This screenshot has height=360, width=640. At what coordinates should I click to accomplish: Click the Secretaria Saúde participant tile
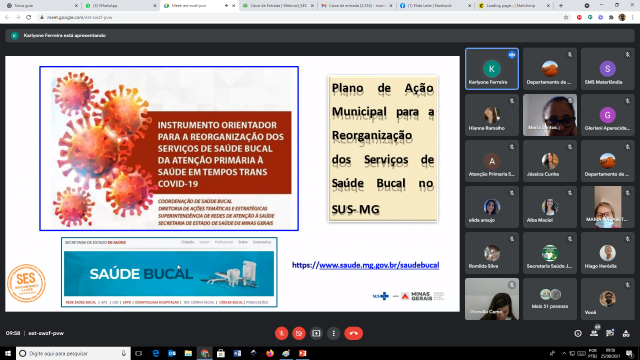tap(550, 253)
